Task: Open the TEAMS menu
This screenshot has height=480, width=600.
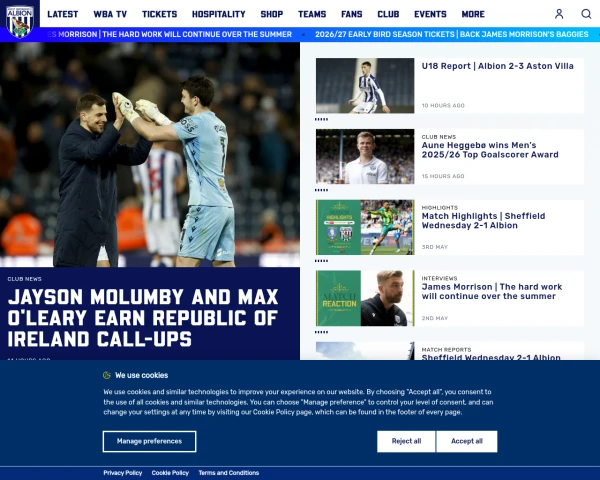Action: pyautogui.click(x=312, y=14)
